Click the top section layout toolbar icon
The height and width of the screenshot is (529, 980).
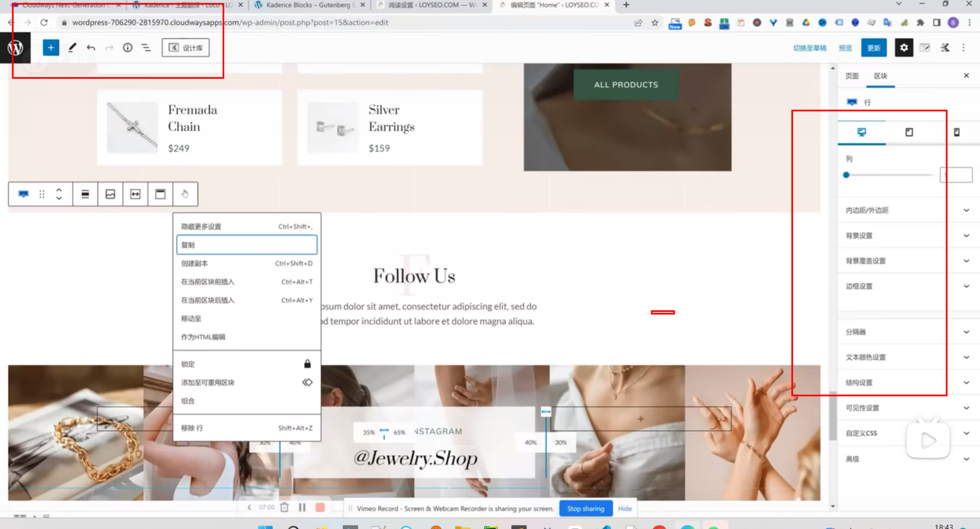[x=160, y=194]
